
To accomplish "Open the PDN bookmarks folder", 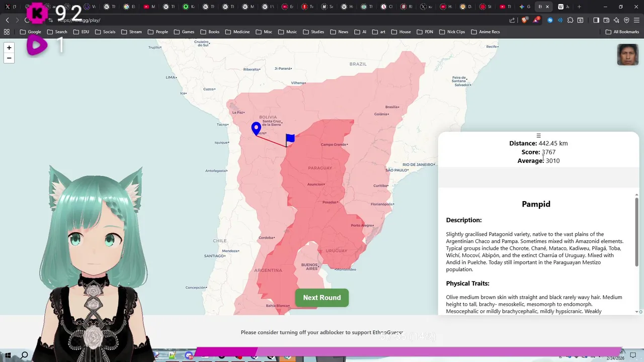I will [425, 32].
